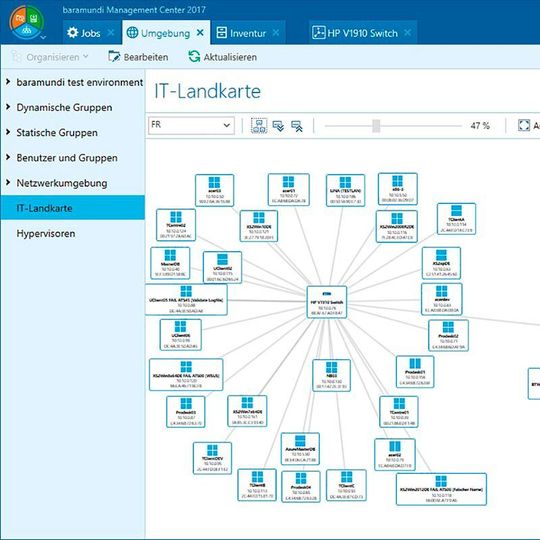Select the Prodesk01 node
Image resolution: width=540 pixels, height=540 pixels.
pyautogui.click(x=415, y=372)
